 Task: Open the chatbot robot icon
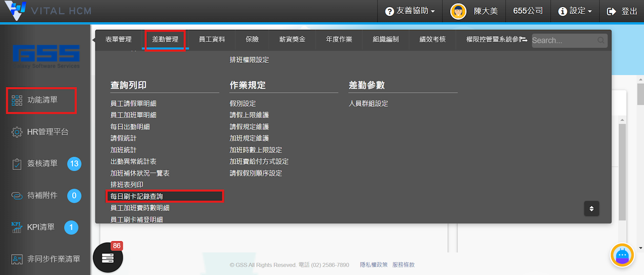coord(622,255)
